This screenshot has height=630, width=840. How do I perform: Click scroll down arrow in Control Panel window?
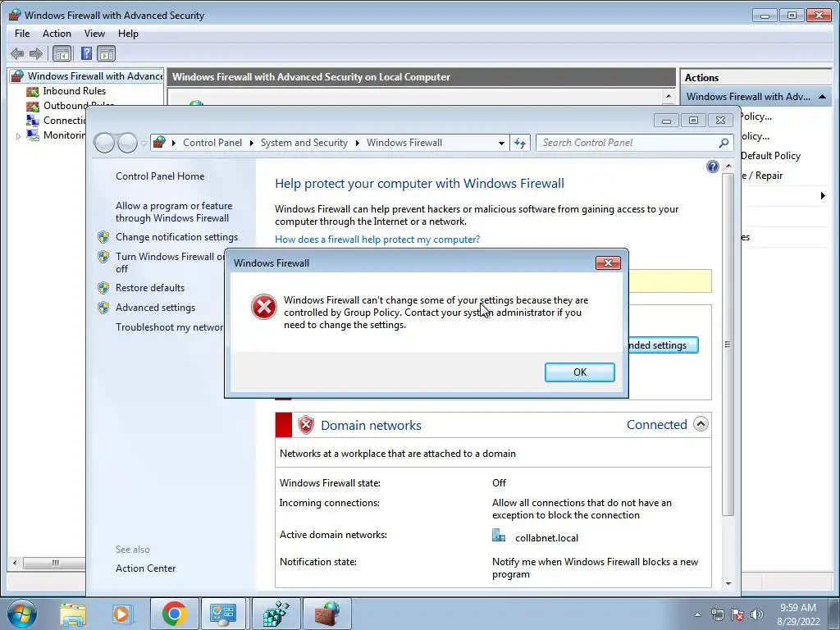728,583
